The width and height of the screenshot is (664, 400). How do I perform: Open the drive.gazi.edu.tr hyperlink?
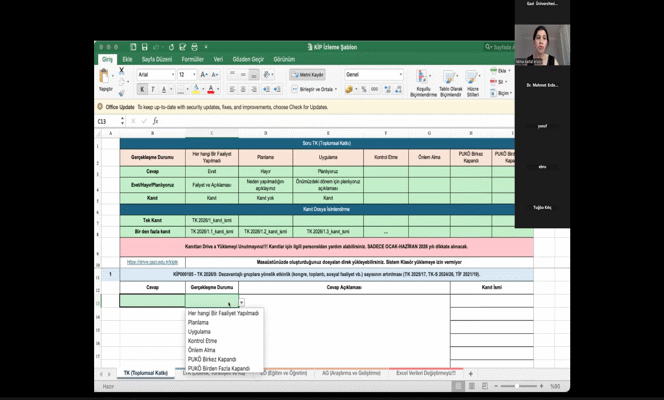(152, 262)
